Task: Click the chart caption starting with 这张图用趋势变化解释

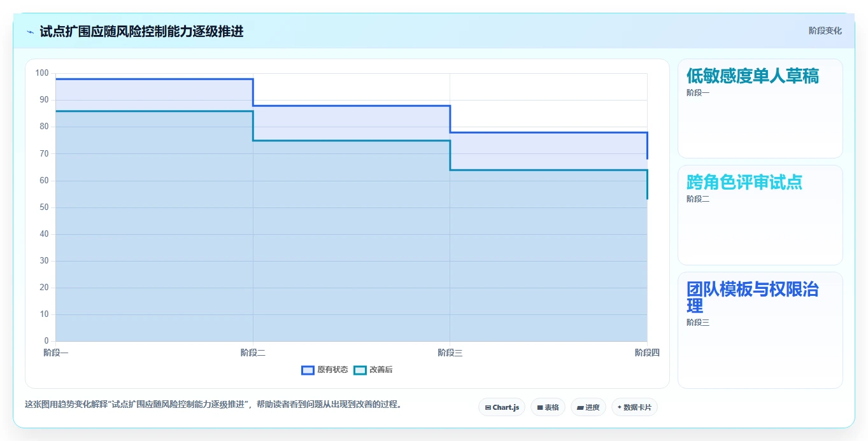Action: point(214,405)
